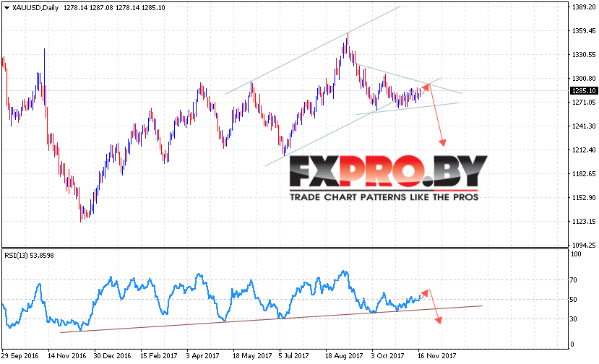Select the 14 Nov 2016 date label
This screenshot has height=364, width=599.
(67, 355)
